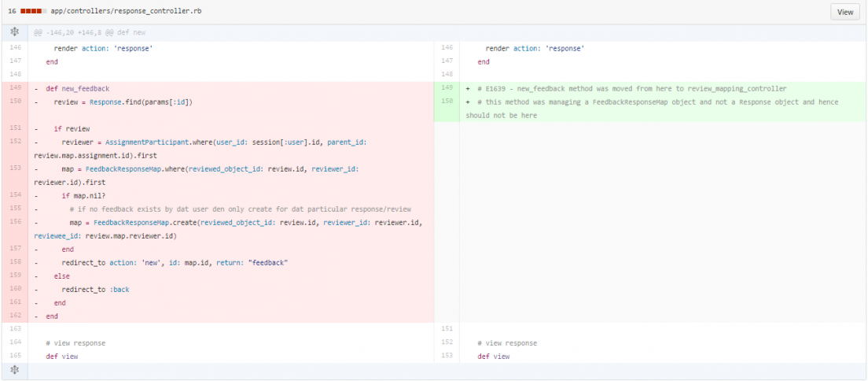Click removed line number 150
The image size is (868, 381).
[x=15, y=102]
